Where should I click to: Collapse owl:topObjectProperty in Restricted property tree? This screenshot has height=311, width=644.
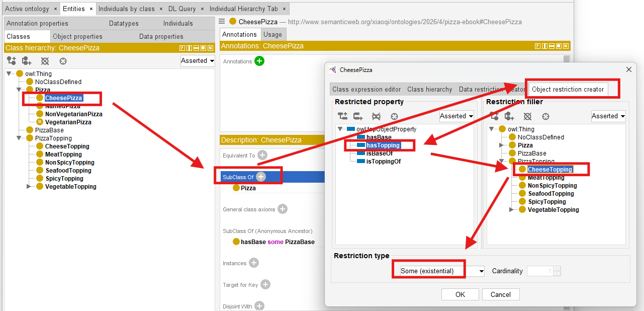(340, 129)
